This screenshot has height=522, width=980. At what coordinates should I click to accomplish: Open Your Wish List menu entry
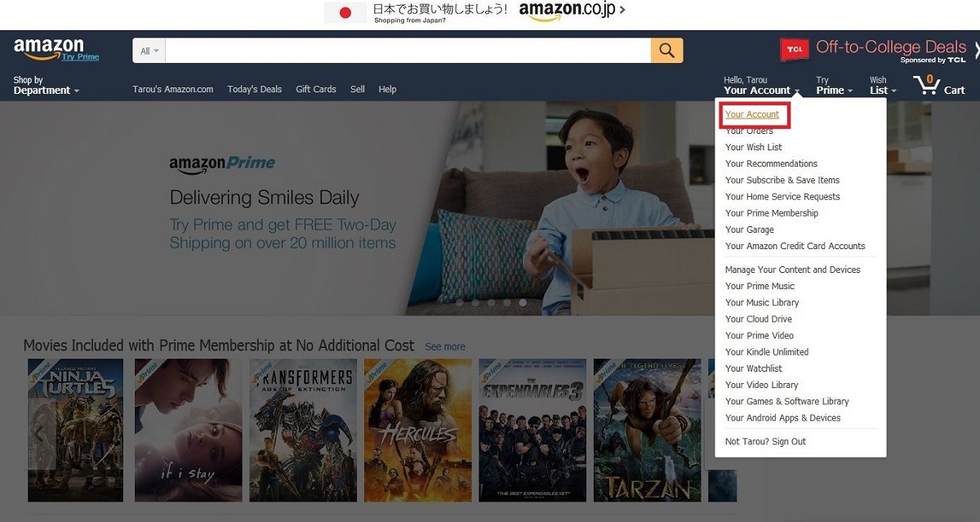point(754,147)
